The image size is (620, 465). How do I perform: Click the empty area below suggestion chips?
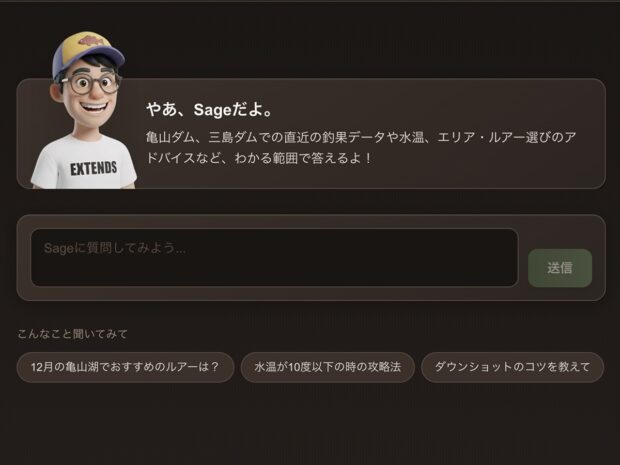[310, 423]
